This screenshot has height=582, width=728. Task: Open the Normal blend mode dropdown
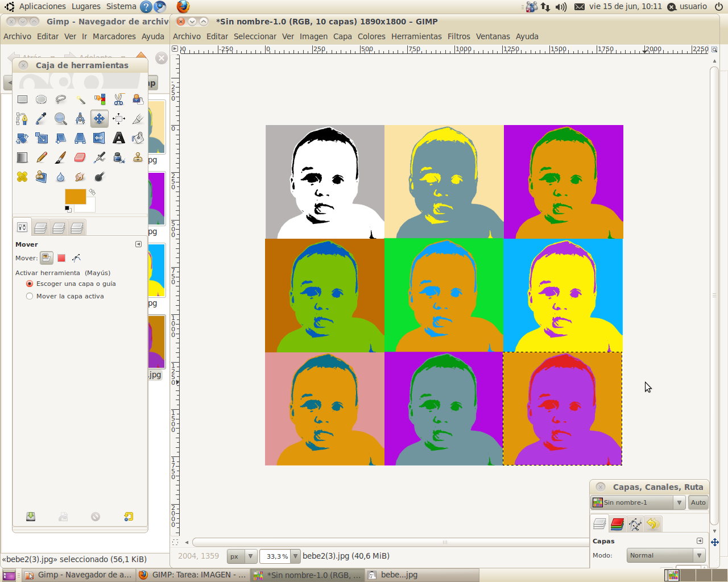pos(665,555)
